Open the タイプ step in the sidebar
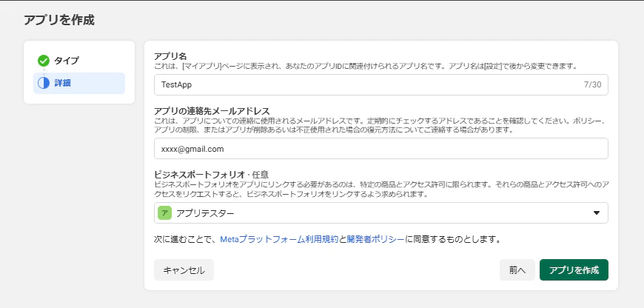The height and width of the screenshot is (308, 644). coord(79,61)
